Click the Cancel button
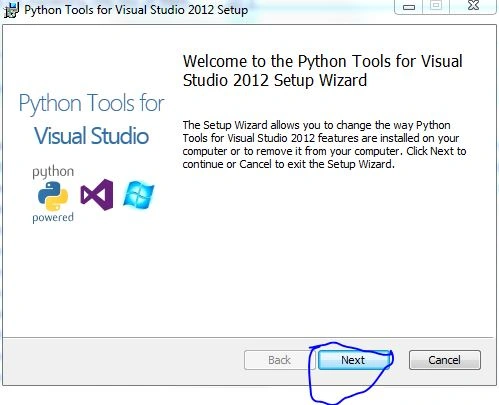 pos(445,360)
